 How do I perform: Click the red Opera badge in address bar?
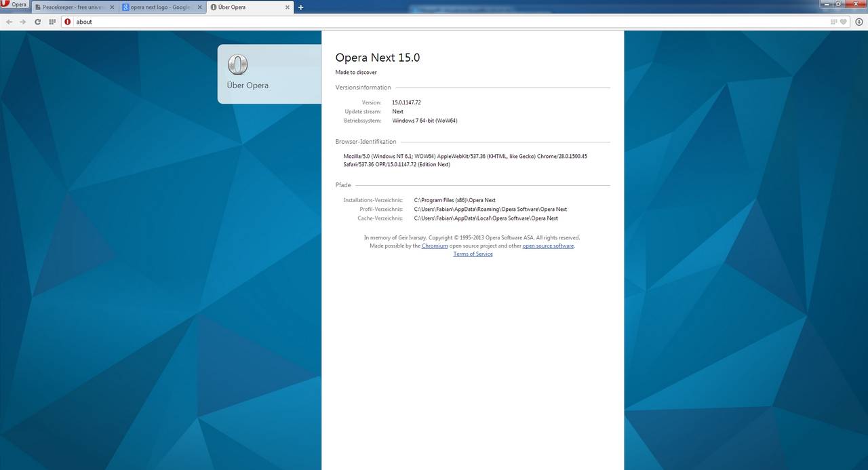(67, 22)
